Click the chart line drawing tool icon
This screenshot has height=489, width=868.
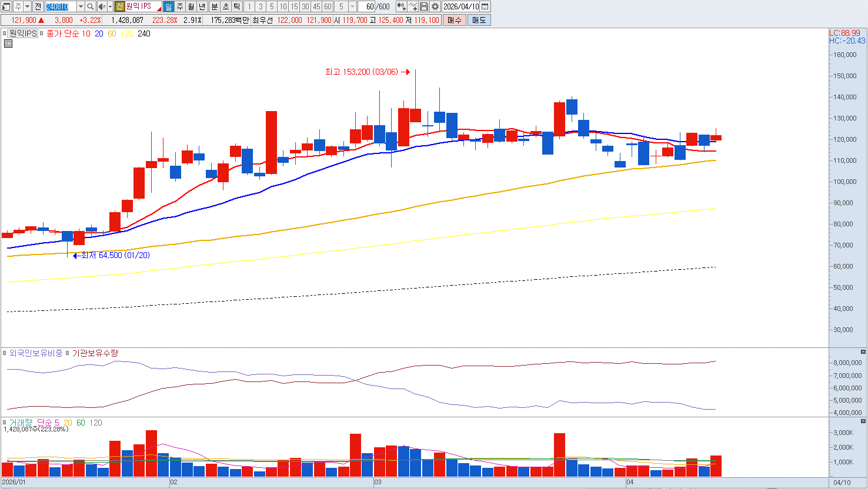pyautogui.click(x=413, y=6)
